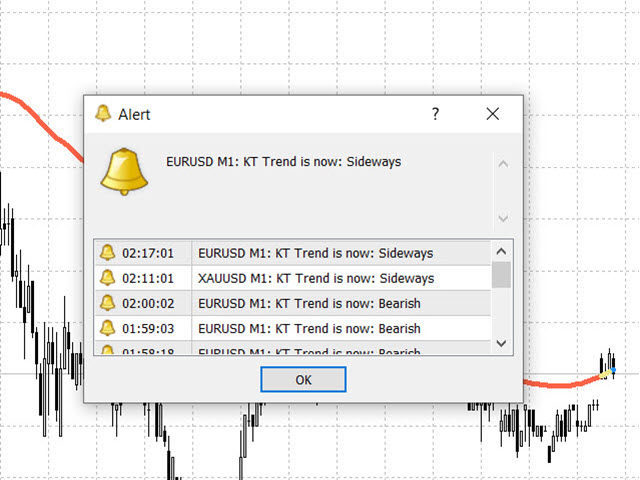Select EURUSD Bearish message at 02:00:02
The image size is (640, 480).
[x=309, y=304]
